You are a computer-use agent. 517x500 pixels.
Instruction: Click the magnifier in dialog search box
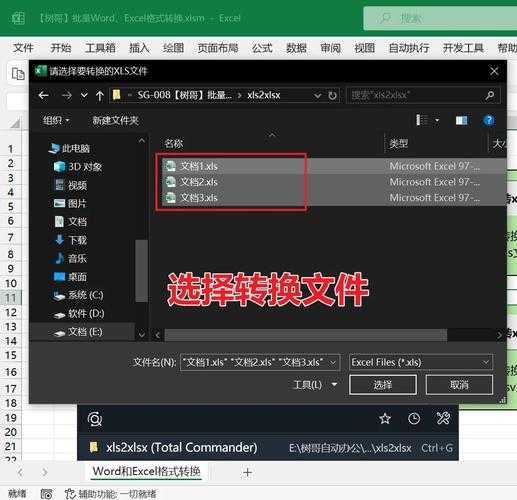point(490,96)
